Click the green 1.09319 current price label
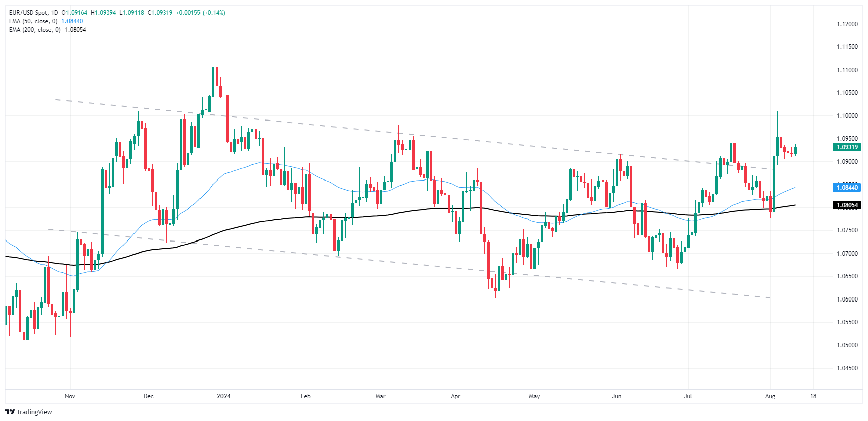The height and width of the screenshot is (421, 868). click(x=847, y=147)
